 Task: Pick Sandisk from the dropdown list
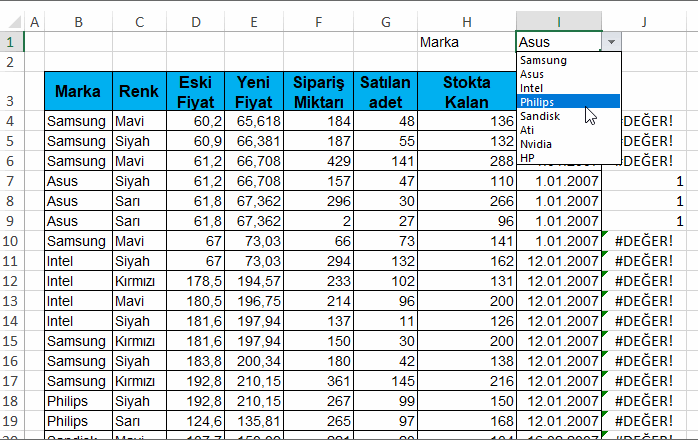pyautogui.click(x=568, y=116)
